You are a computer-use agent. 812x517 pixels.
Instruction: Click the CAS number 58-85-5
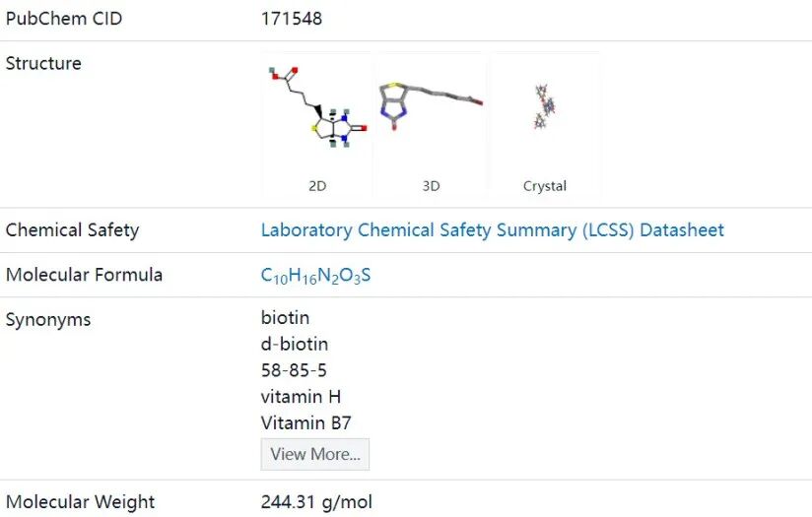pyautogui.click(x=294, y=371)
